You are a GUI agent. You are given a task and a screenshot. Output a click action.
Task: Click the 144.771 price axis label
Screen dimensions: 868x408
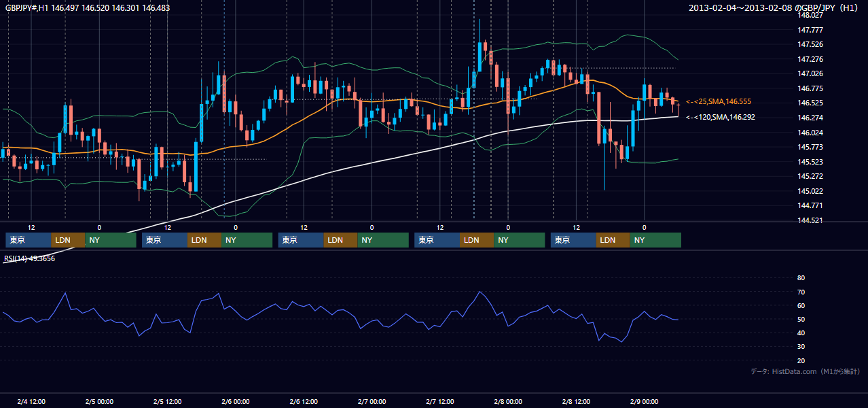coord(812,205)
